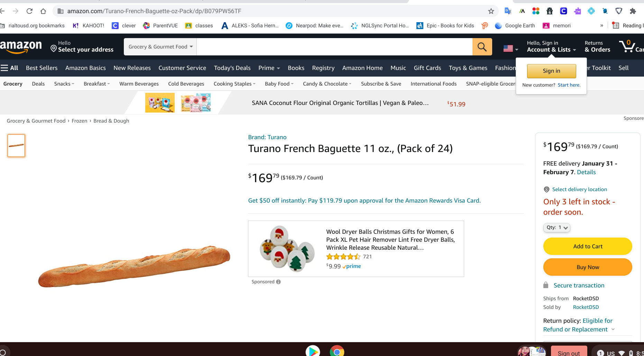The width and height of the screenshot is (644, 356).
Task: Click the orange search magnifier button
Action: tap(482, 47)
